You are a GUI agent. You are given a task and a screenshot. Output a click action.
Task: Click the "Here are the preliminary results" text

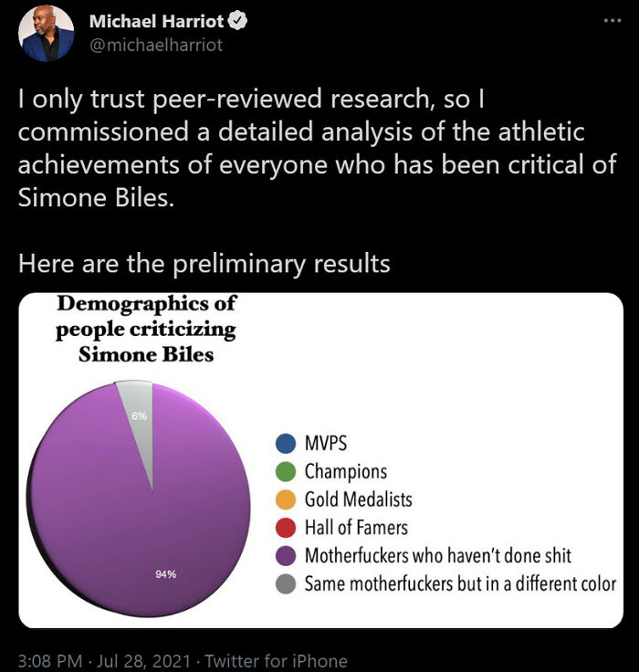204,264
